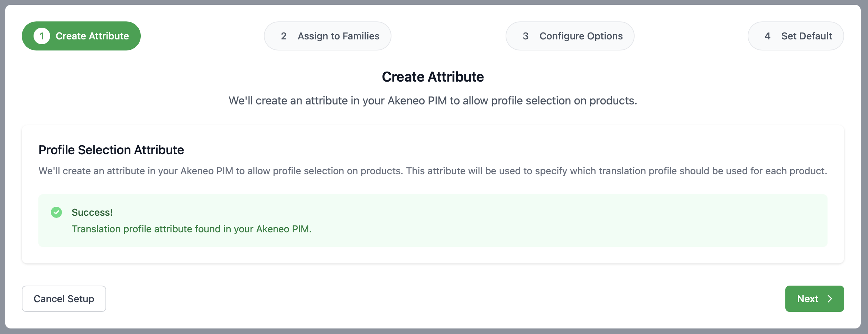Click the subtitle below Create Attribute heading
The image size is (868, 334).
click(x=433, y=101)
